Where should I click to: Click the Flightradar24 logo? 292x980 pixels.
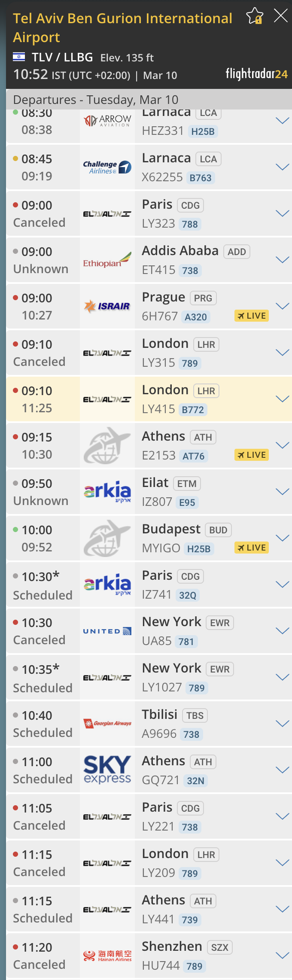(x=256, y=74)
